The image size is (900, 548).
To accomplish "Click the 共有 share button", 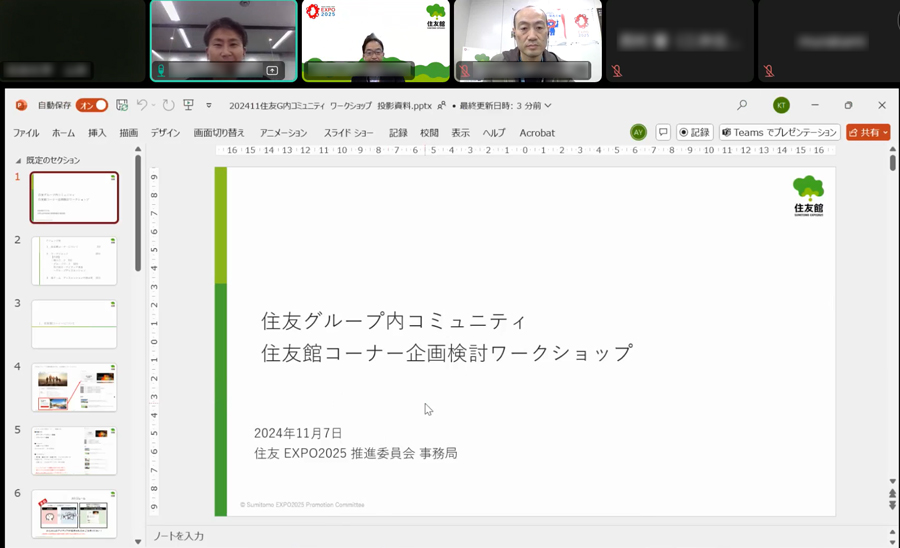I will coord(868,133).
